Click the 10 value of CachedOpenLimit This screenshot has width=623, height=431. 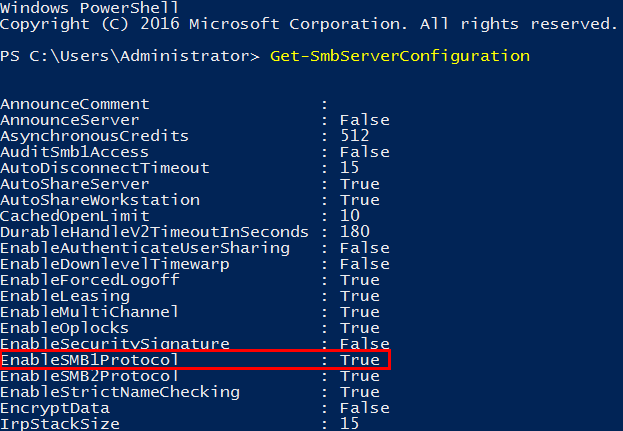(350, 216)
